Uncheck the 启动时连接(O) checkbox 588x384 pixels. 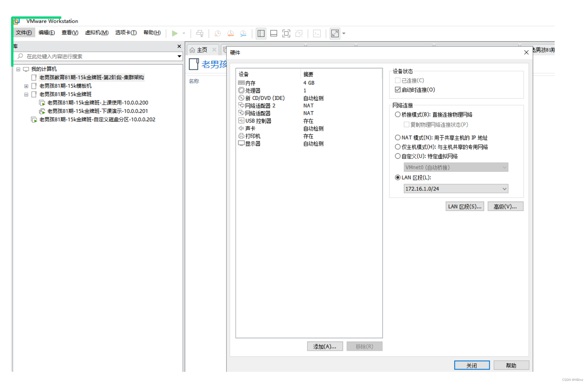(x=398, y=90)
